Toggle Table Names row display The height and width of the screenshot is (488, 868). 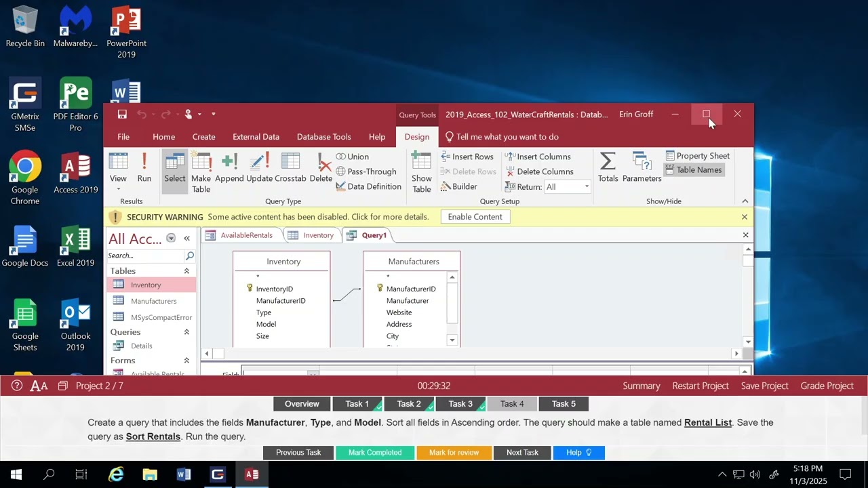(x=693, y=170)
